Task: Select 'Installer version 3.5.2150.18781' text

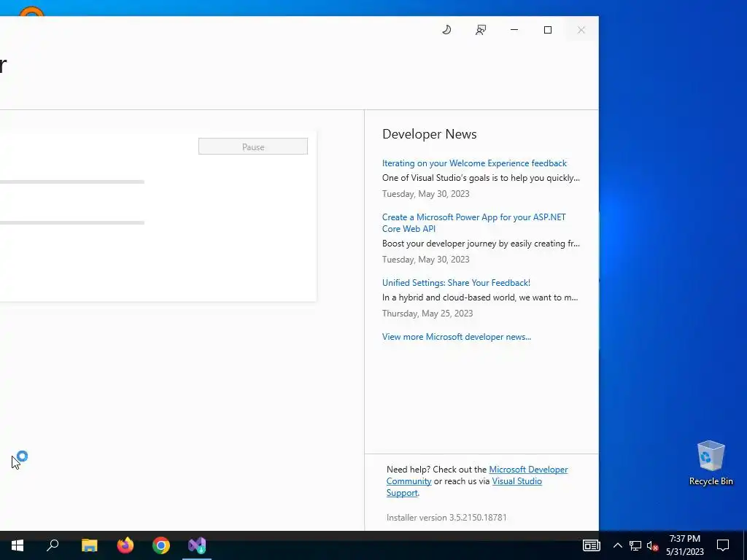Action: [x=446, y=518]
